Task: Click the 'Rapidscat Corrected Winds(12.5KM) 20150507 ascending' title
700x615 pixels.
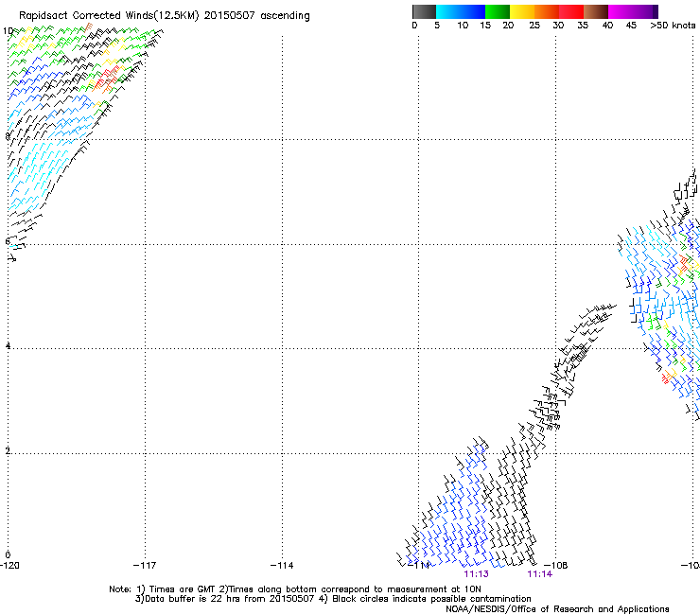Action: click(x=165, y=16)
